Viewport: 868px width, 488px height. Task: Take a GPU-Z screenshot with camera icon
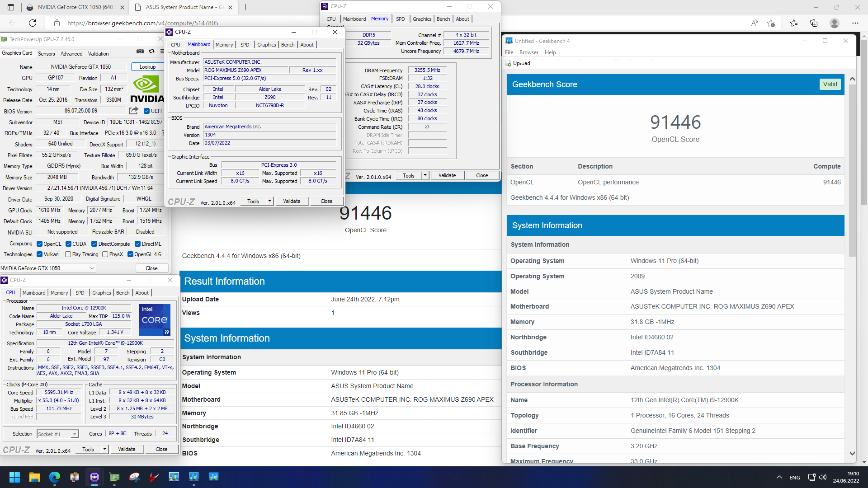point(140,52)
